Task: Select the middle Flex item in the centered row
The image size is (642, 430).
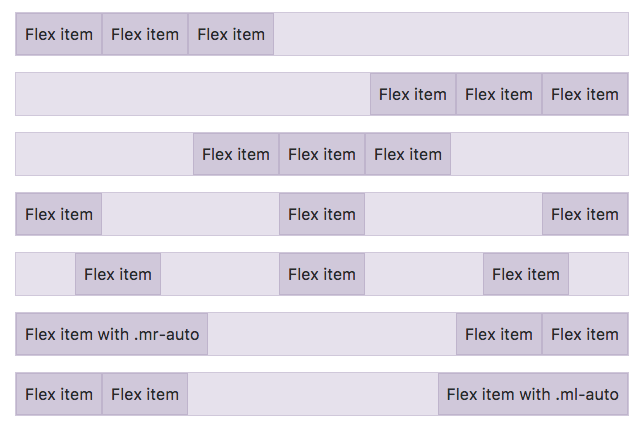Action: click(x=322, y=154)
